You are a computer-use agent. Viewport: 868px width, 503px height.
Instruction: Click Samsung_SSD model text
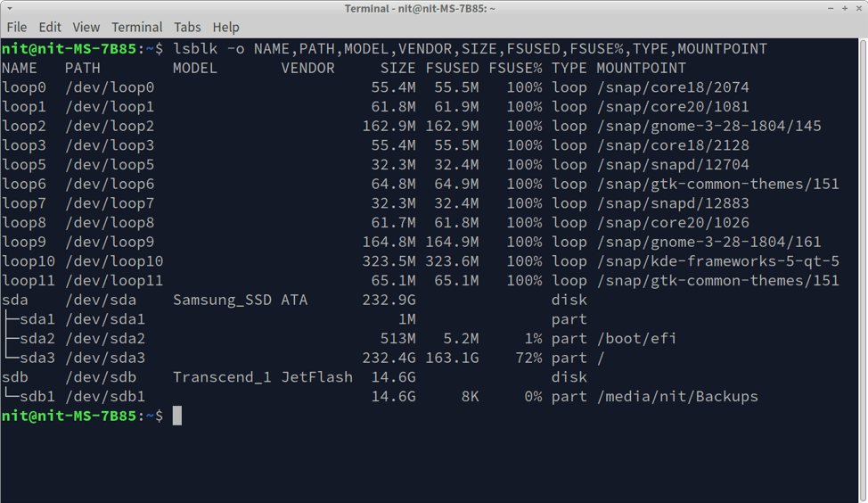tap(222, 301)
